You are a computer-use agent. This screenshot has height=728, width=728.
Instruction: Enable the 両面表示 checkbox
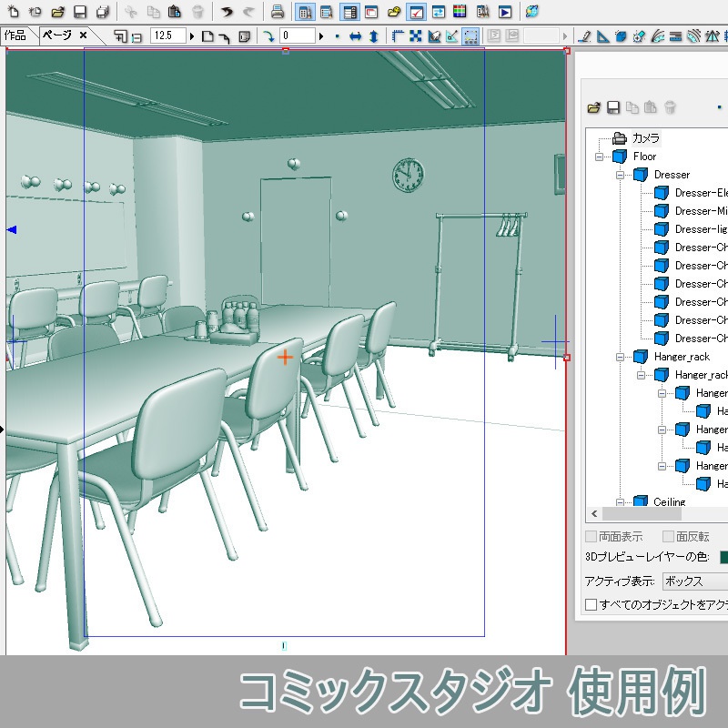pyautogui.click(x=591, y=536)
